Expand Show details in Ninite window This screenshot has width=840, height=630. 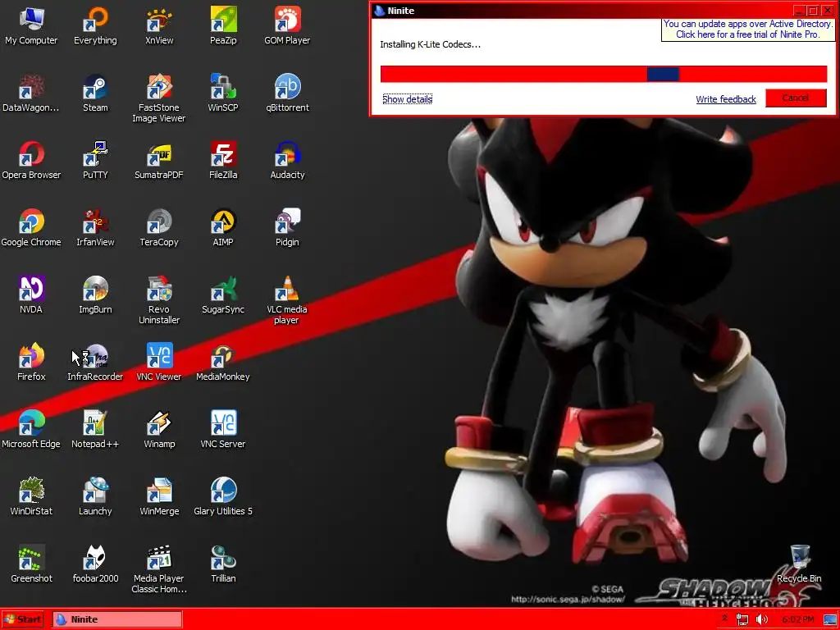coord(407,99)
